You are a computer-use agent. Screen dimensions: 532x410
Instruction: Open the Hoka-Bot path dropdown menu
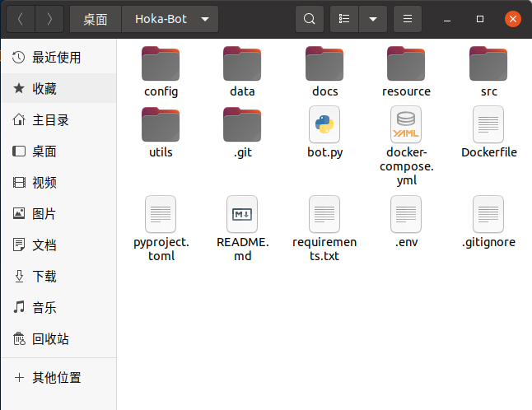click(x=203, y=18)
